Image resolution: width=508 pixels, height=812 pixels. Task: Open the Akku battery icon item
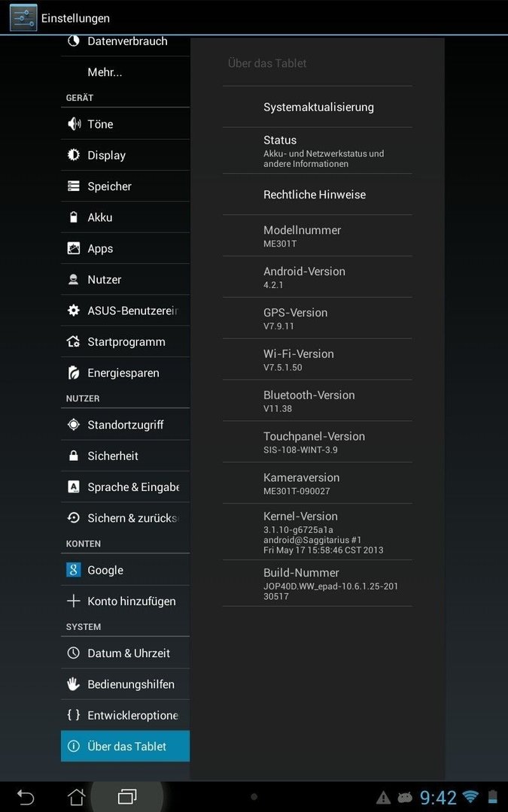74,217
